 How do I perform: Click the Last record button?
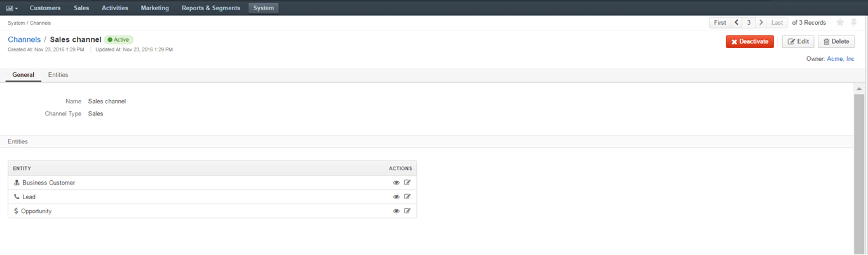pyautogui.click(x=777, y=22)
